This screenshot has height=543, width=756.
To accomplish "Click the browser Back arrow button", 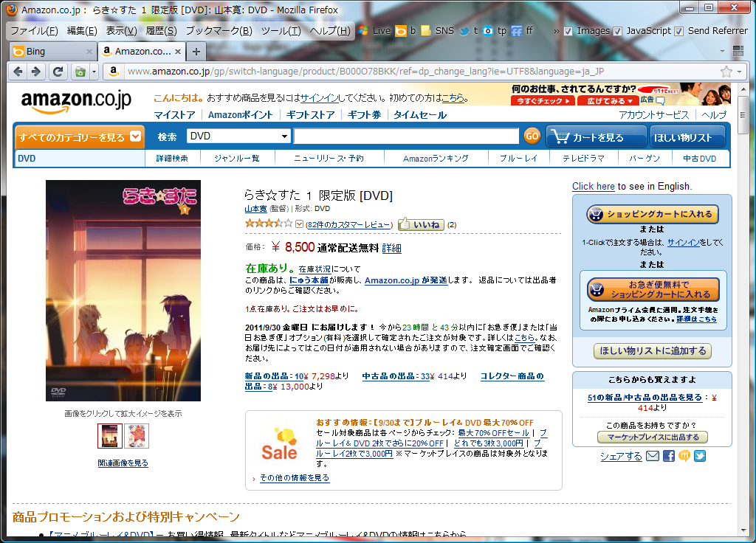I will [x=18, y=72].
